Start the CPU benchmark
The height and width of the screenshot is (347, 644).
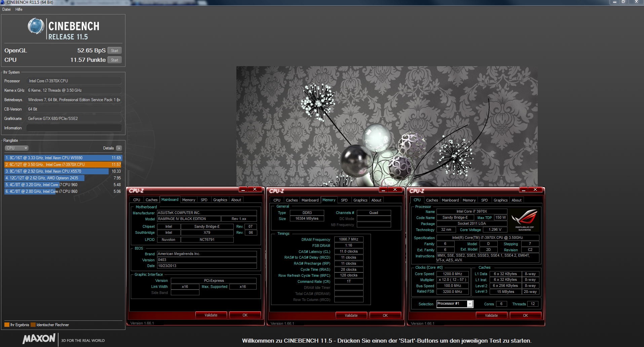pyautogui.click(x=115, y=60)
